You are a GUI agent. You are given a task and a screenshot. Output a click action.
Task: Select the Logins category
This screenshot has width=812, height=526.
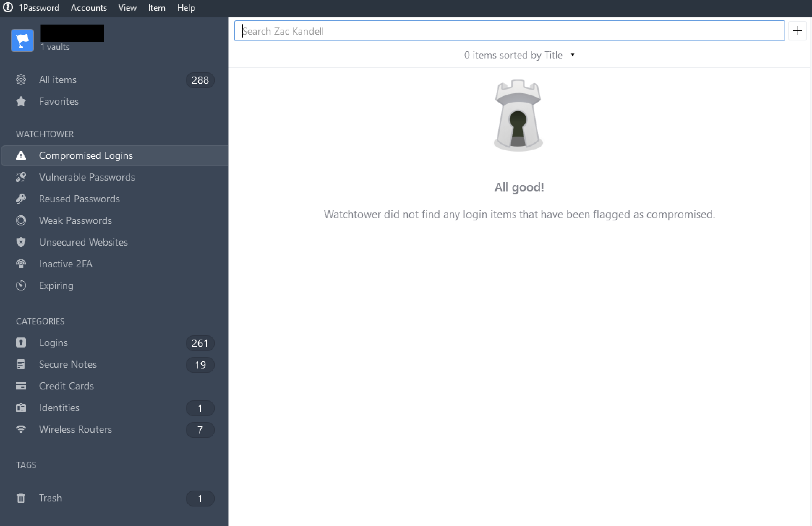point(53,342)
